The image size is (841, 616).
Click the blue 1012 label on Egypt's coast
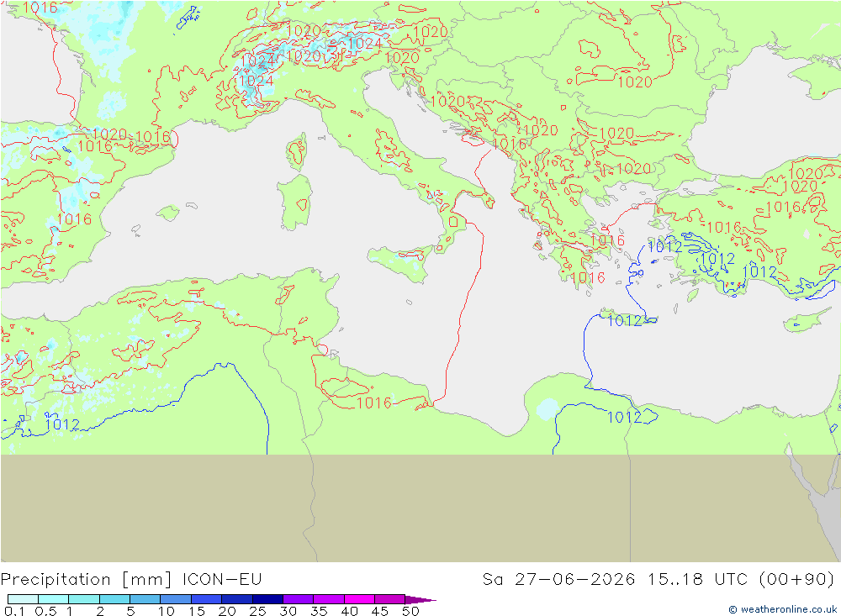tap(624, 417)
